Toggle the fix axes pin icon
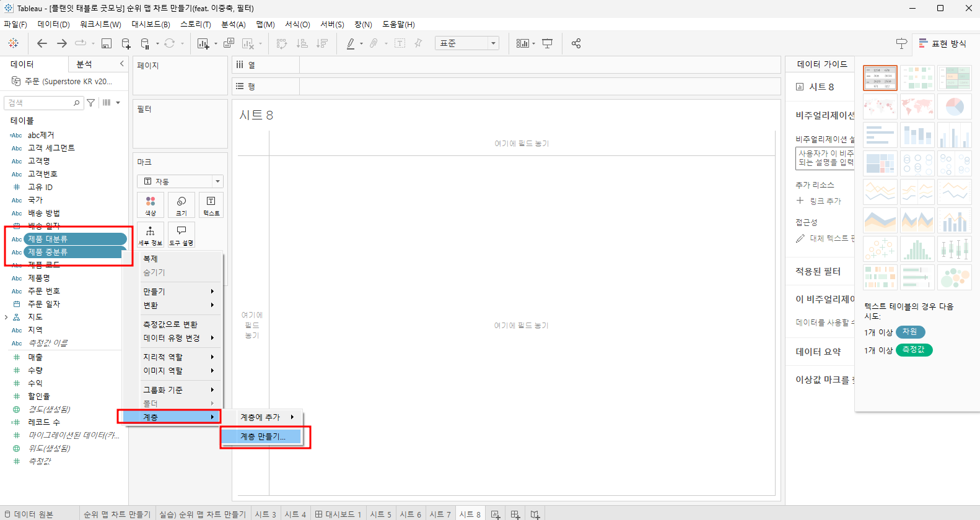The image size is (980, 520). click(x=418, y=43)
